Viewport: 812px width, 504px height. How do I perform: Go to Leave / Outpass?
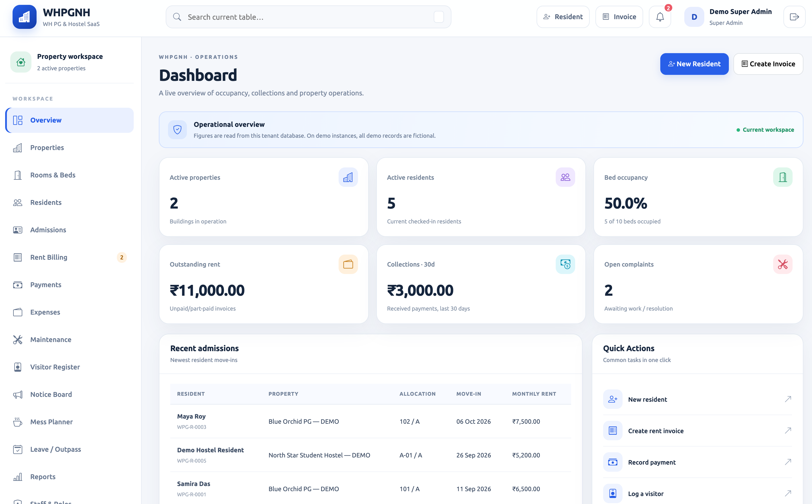pos(69,449)
